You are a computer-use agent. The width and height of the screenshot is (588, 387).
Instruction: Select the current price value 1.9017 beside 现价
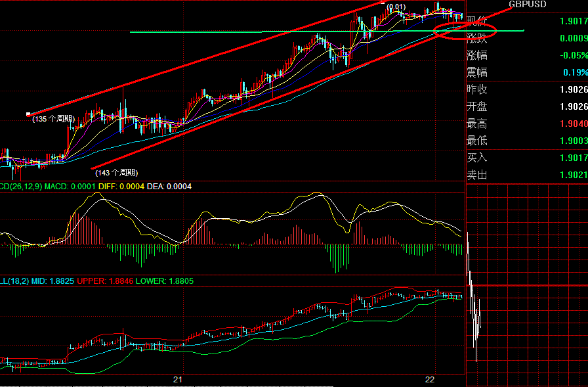(x=574, y=21)
